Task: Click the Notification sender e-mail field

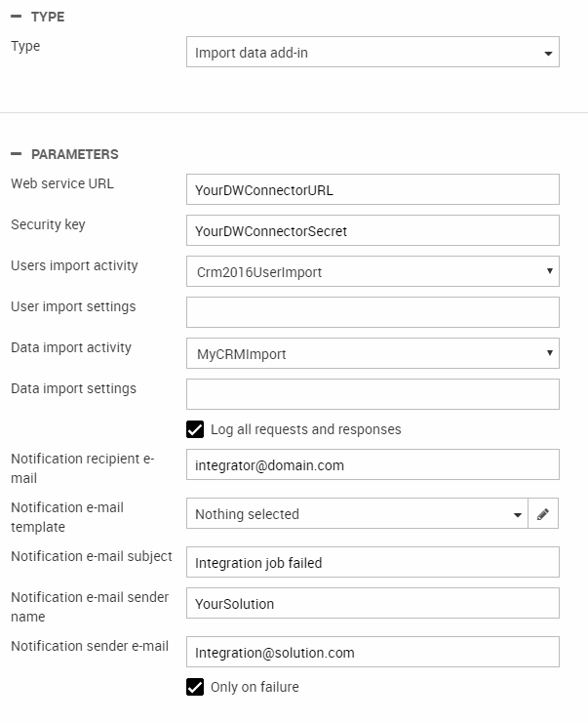Action: (x=372, y=652)
